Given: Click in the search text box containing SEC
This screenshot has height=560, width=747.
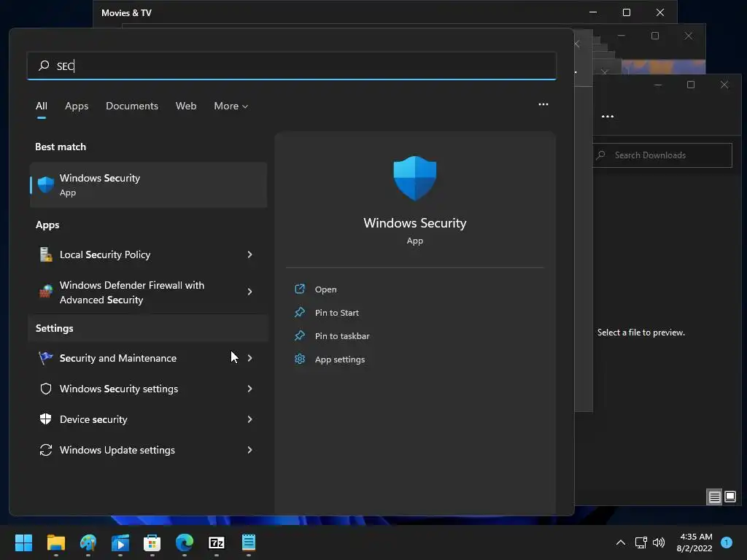Looking at the screenshot, I should coord(292,66).
